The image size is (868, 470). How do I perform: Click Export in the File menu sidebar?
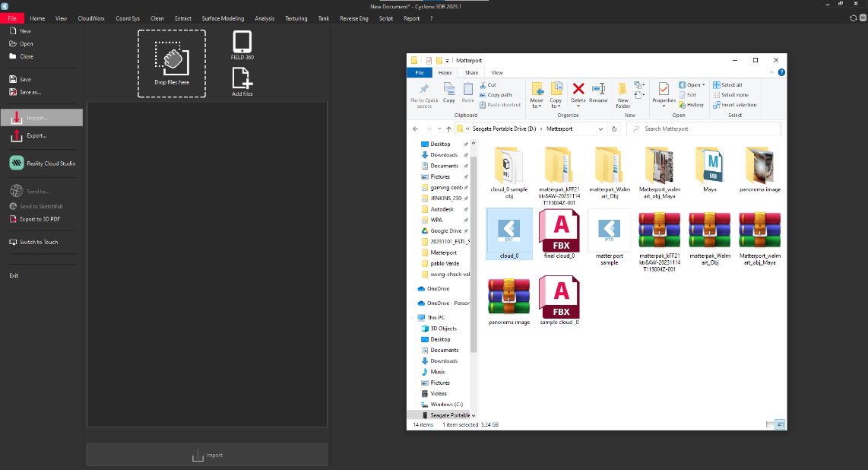tap(29, 135)
